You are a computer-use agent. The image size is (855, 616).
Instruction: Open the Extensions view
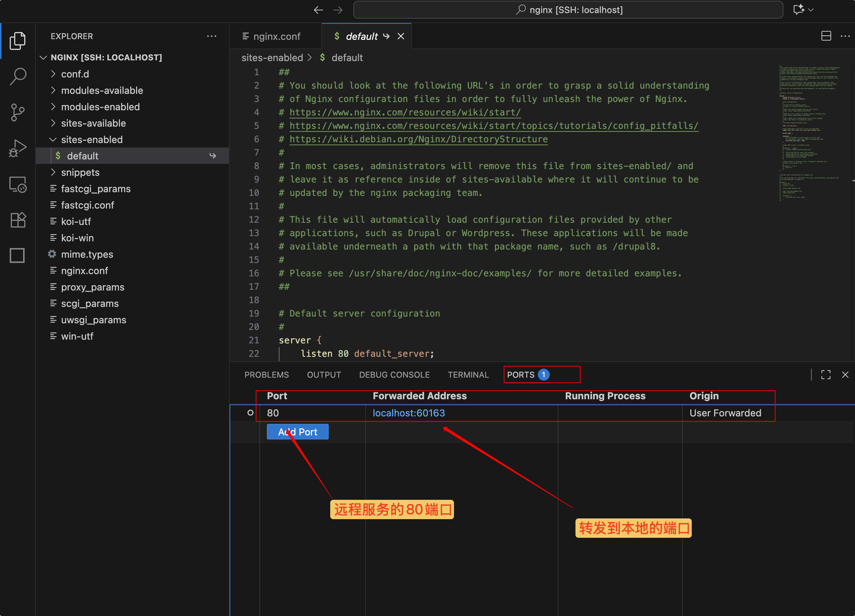pos(18,220)
